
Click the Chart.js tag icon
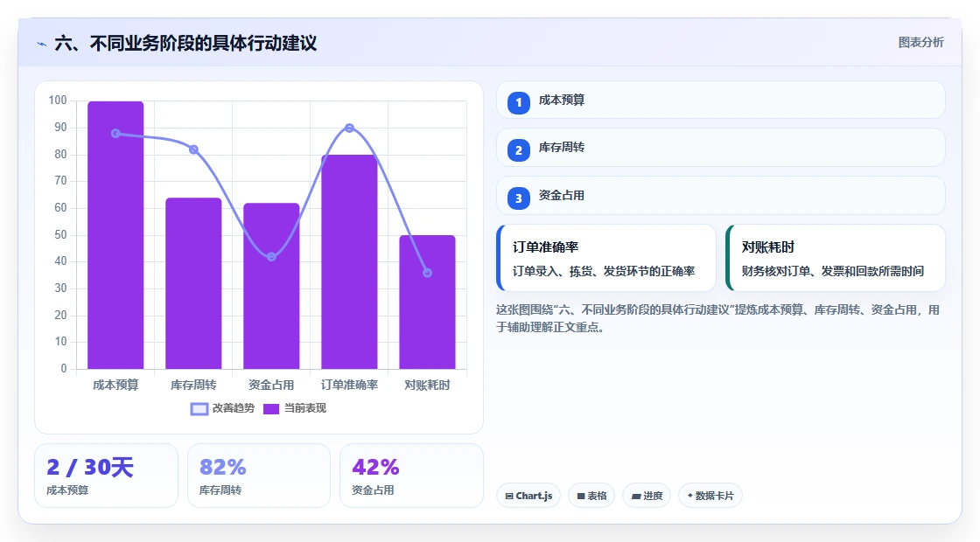coord(508,496)
